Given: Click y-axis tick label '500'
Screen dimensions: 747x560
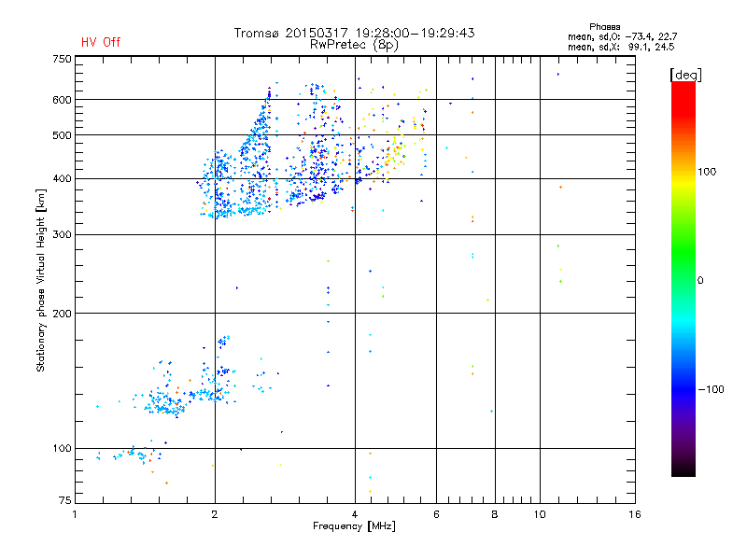Looking at the screenshot, I should [62, 135].
